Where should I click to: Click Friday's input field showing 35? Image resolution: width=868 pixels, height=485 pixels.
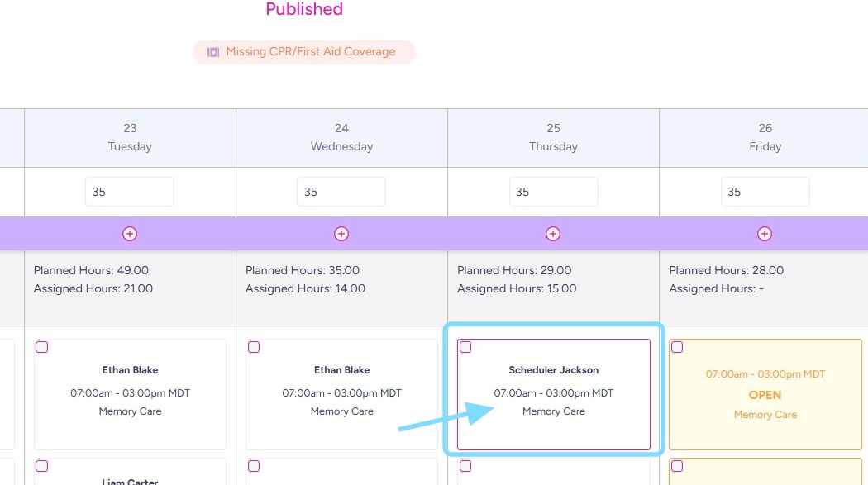765,192
